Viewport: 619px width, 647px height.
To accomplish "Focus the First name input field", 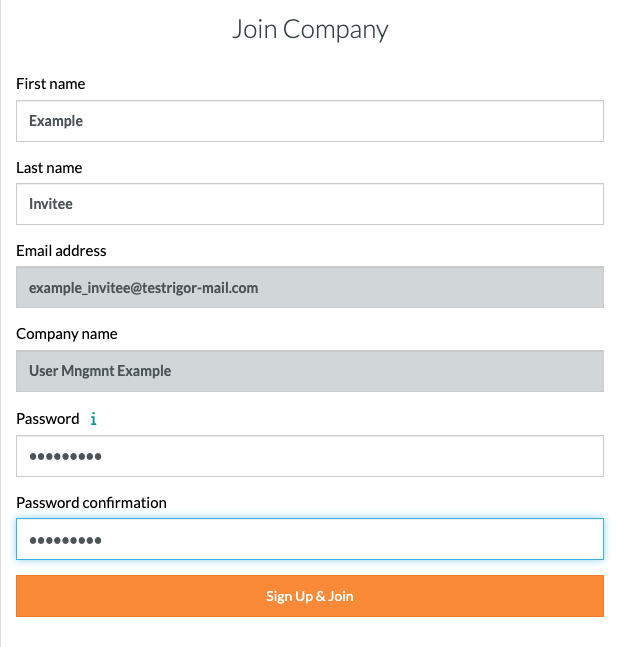I will [x=309, y=121].
